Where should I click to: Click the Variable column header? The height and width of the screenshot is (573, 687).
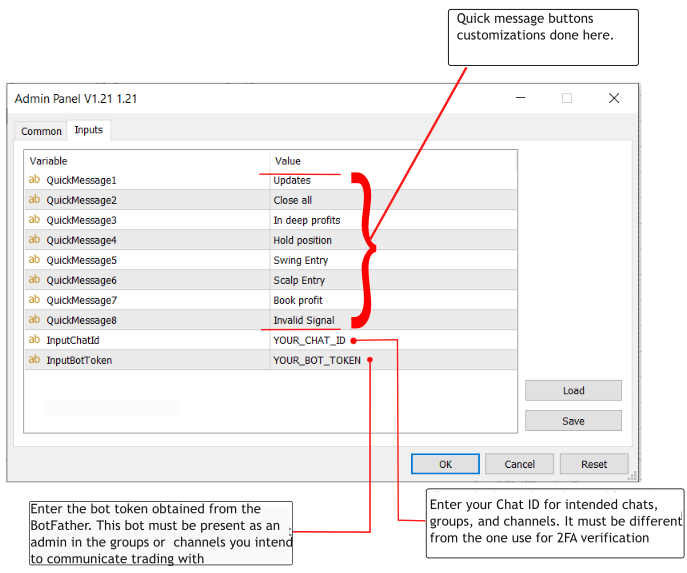tap(147, 161)
